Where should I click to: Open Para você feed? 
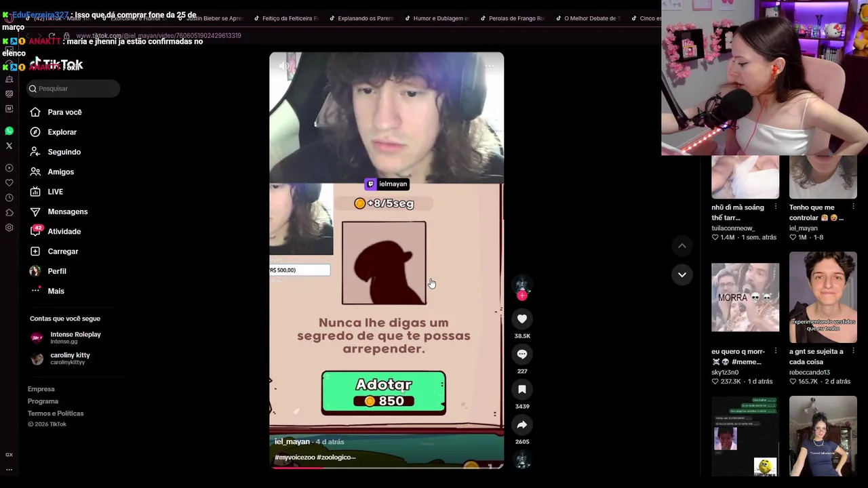[x=64, y=112]
